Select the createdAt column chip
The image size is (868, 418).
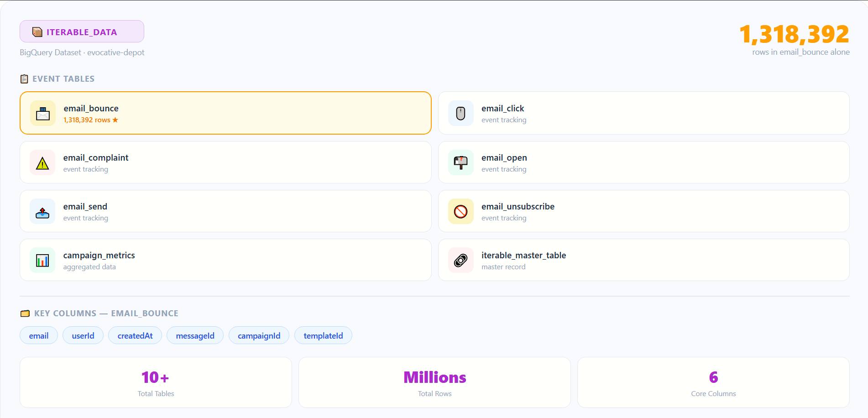pyautogui.click(x=135, y=335)
